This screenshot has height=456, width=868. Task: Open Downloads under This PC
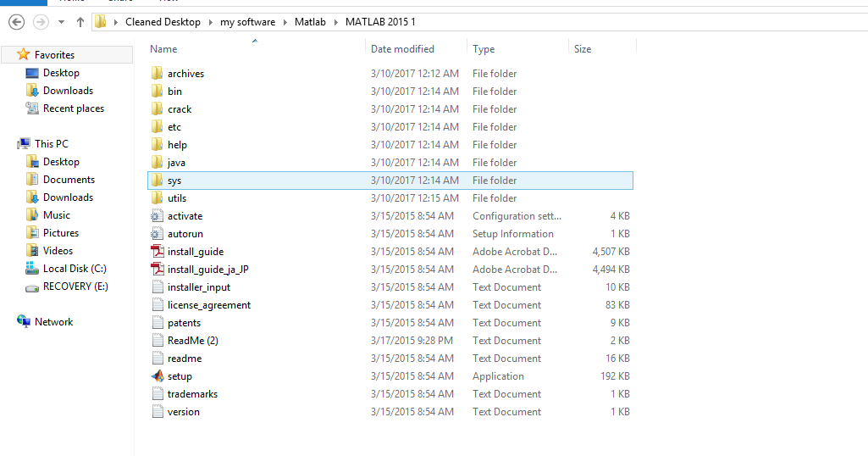tap(68, 197)
